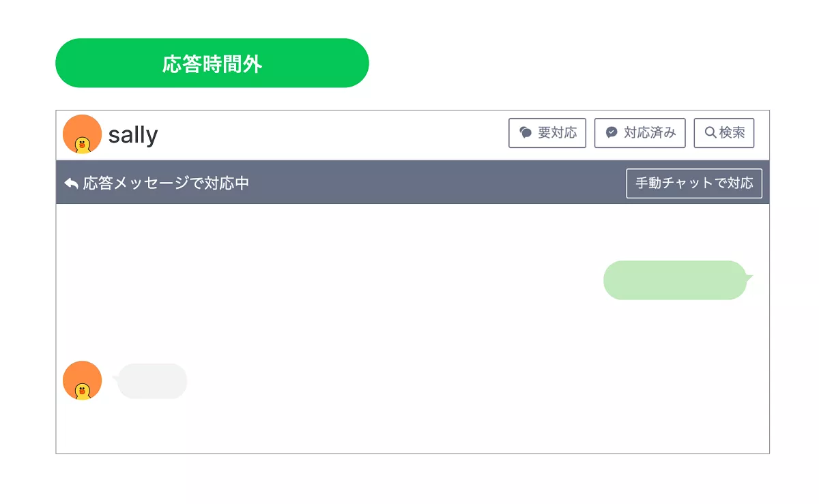Click the speech bubble icon on 要対応

pyautogui.click(x=526, y=133)
